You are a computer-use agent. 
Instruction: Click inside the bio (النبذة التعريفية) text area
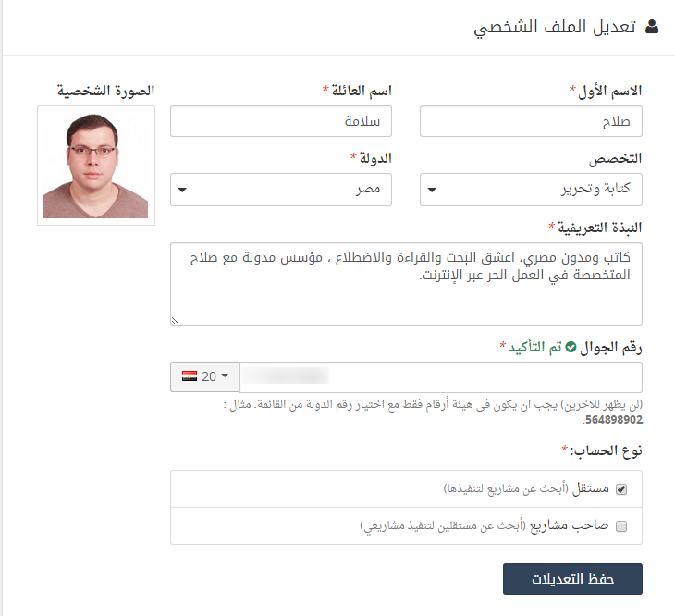(x=406, y=284)
